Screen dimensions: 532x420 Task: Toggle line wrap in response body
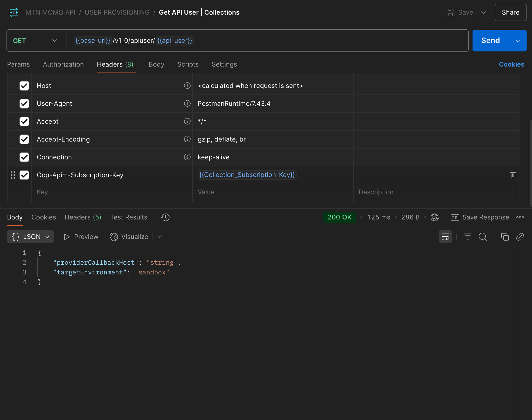(445, 237)
